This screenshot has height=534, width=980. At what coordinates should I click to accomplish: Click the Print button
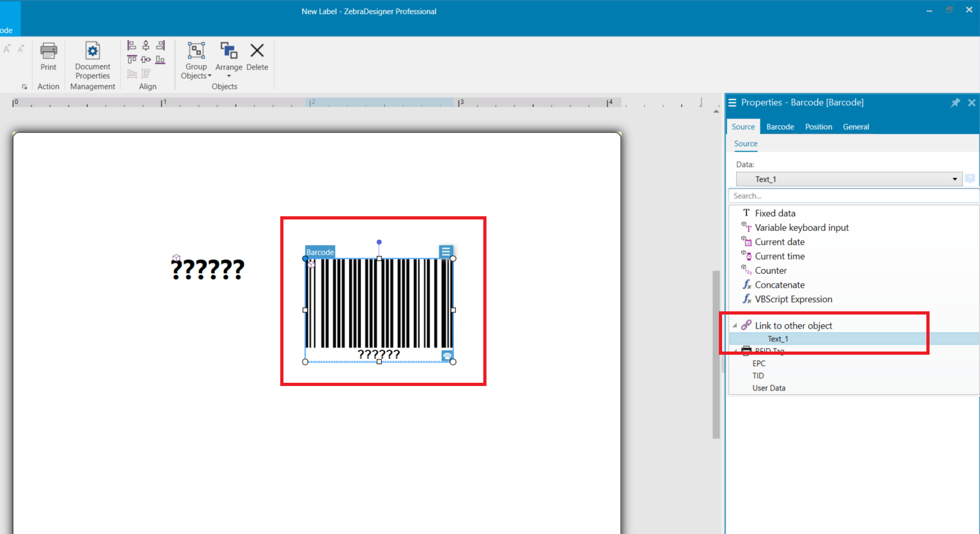tap(49, 57)
